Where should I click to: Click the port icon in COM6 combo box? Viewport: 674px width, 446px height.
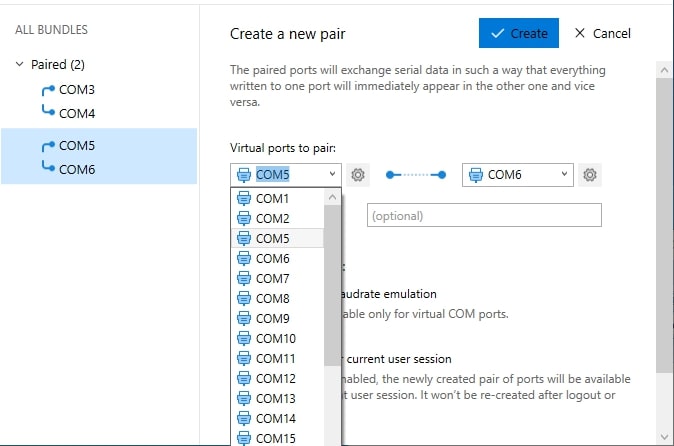pyautogui.click(x=476, y=175)
